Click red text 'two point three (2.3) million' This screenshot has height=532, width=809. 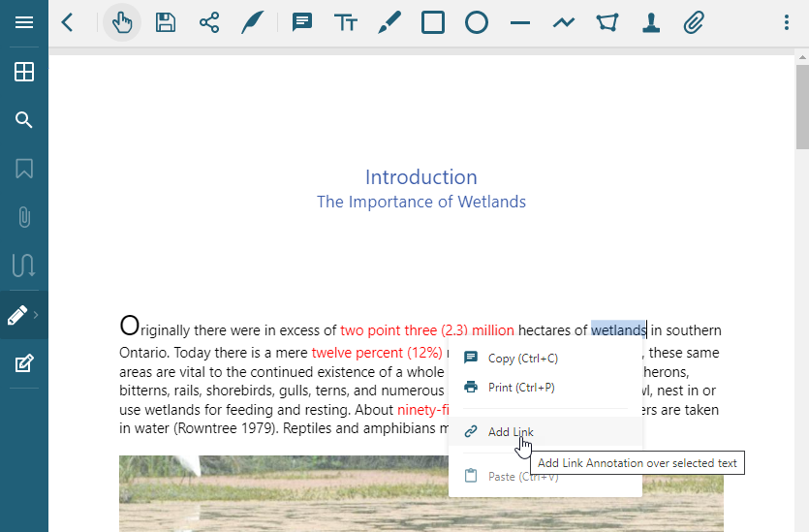point(427,330)
